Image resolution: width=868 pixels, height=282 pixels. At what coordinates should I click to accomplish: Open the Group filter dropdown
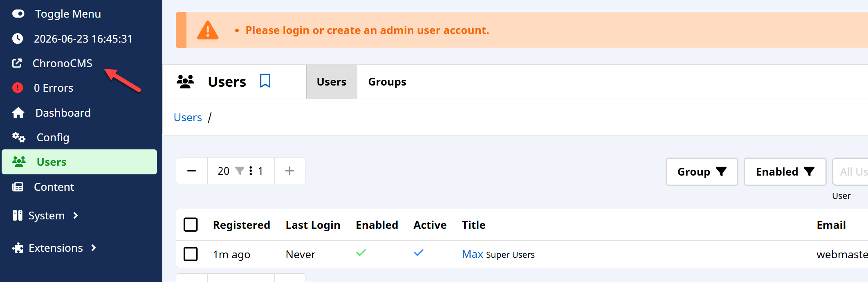702,171
